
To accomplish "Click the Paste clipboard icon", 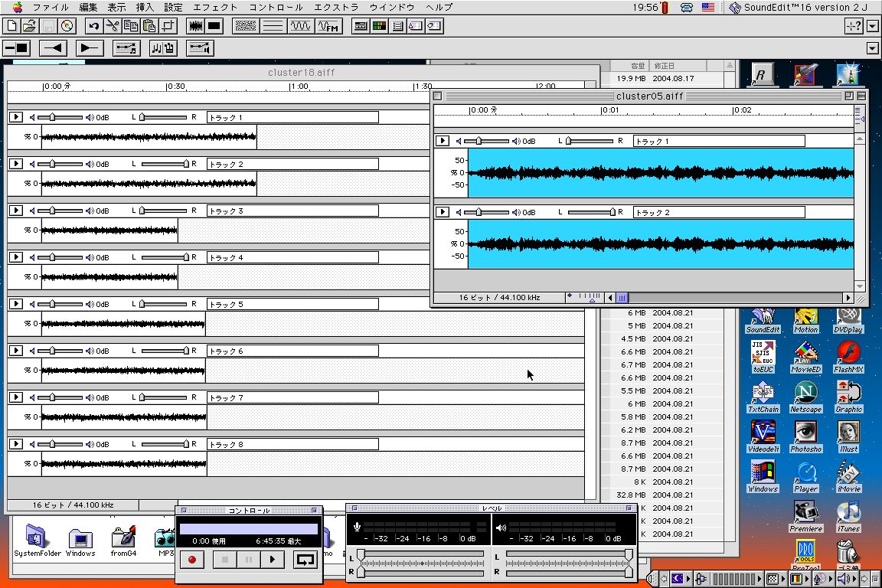I will click(x=149, y=26).
